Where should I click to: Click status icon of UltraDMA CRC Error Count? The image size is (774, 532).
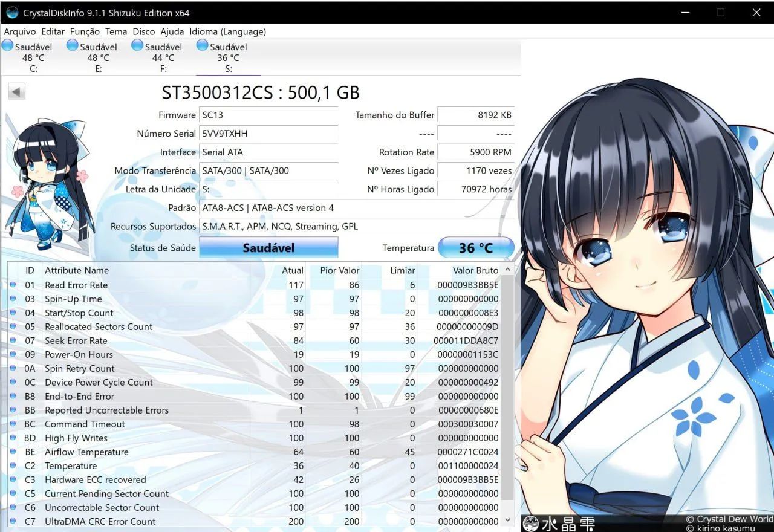(13, 521)
